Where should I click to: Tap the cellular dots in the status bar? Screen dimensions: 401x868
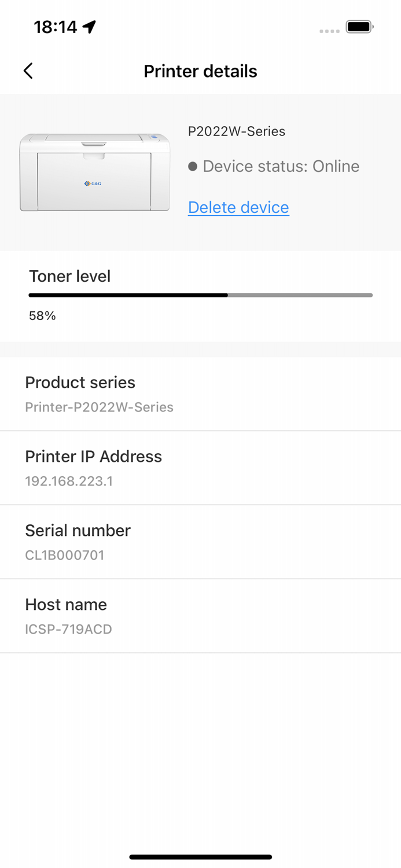[x=329, y=32]
